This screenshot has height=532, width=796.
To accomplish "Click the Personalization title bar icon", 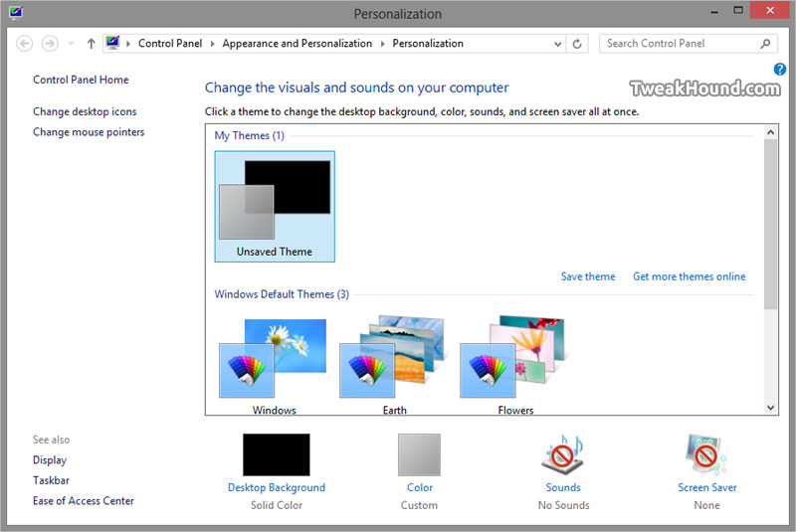I will (x=16, y=11).
